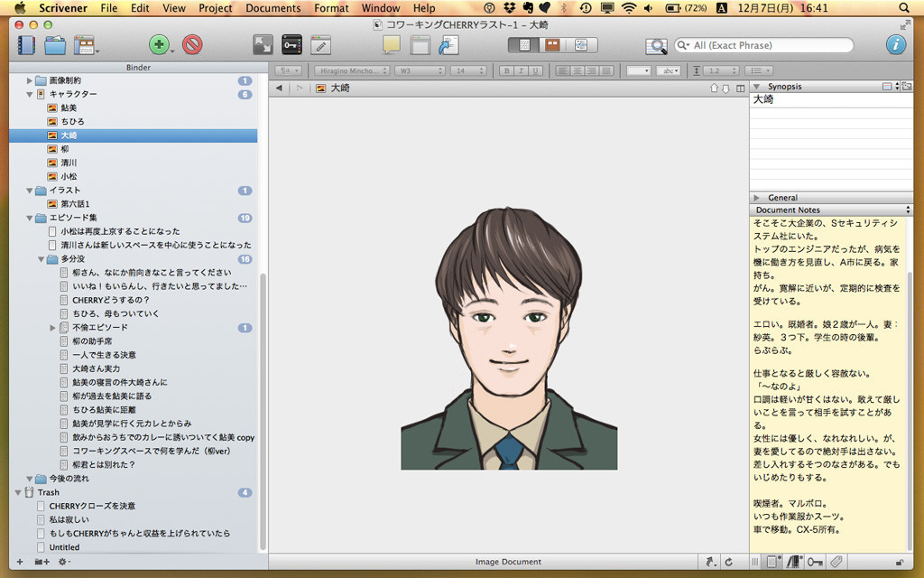924x578 pixels.
Task: Toggle Bold formatting
Action: 506,70
